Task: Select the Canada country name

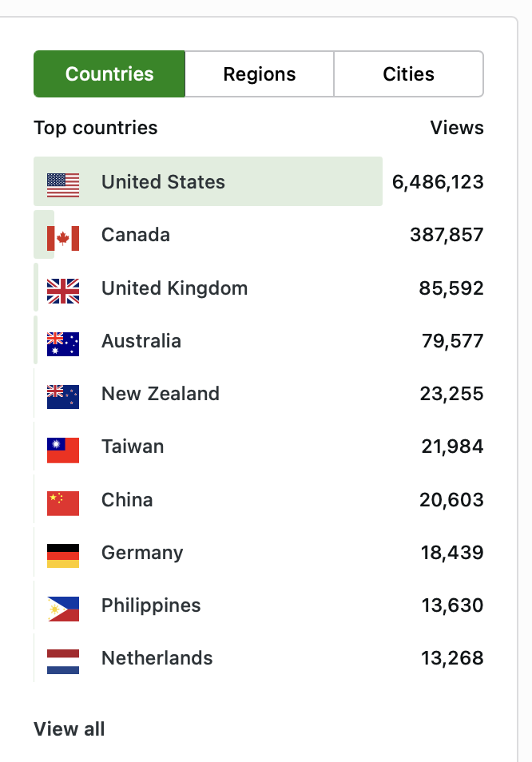Action: coord(136,235)
